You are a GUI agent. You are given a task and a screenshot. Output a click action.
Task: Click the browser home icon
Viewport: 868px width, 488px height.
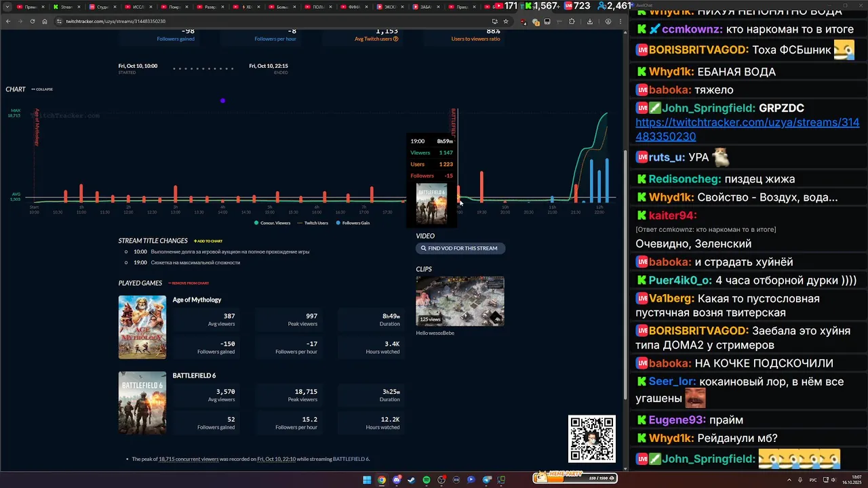pyautogui.click(x=45, y=21)
